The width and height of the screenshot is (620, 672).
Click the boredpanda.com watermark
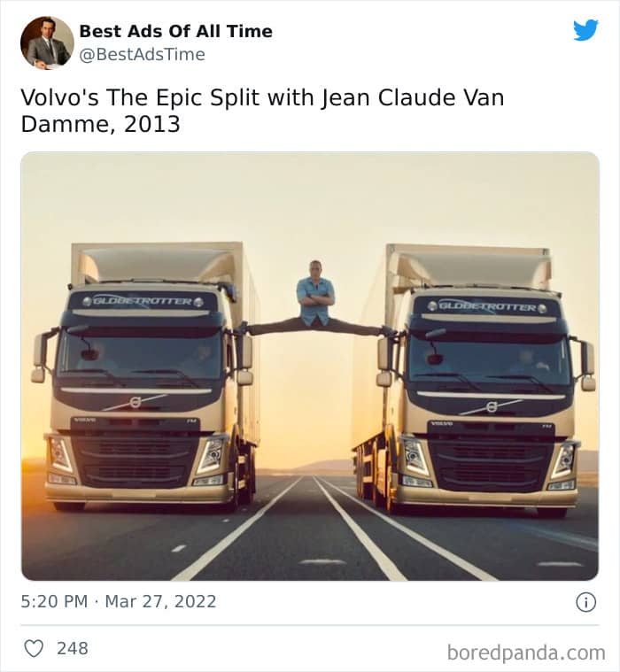[x=526, y=653]
